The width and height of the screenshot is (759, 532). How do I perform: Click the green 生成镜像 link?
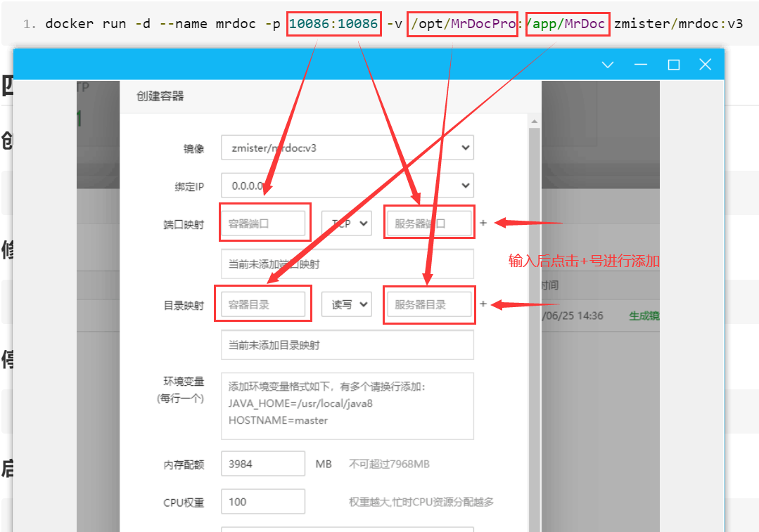[x=644, y=316]
